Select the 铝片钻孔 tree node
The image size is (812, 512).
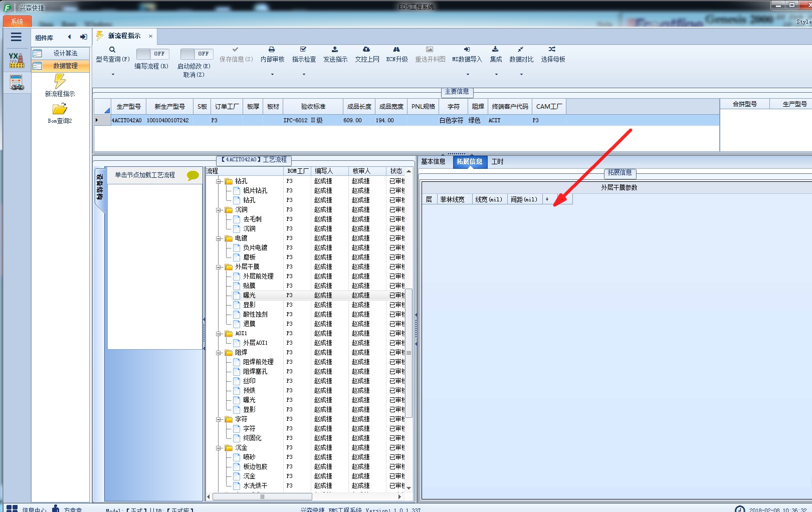[x=255, y=191]
